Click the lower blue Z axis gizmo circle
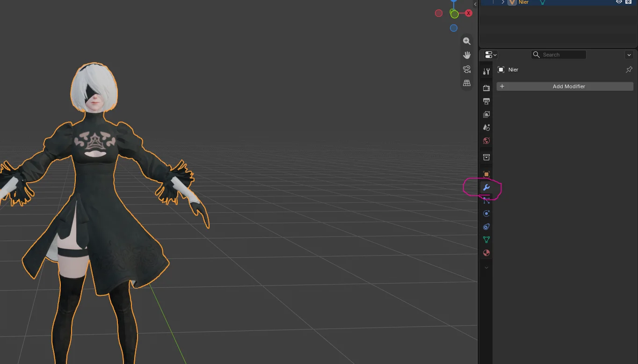The width and height of the screenshot is (638, 364). [x=454, y=28]
